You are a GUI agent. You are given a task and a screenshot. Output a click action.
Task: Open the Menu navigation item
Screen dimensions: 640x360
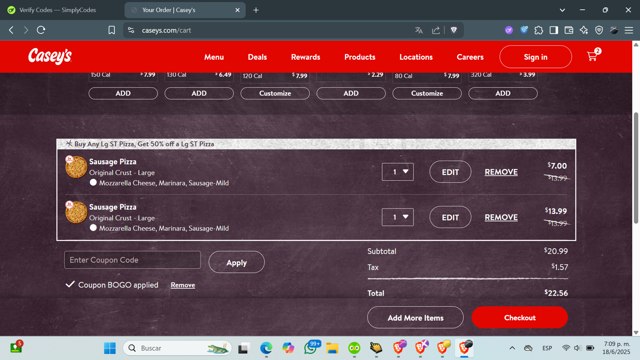tap(214, 57)
